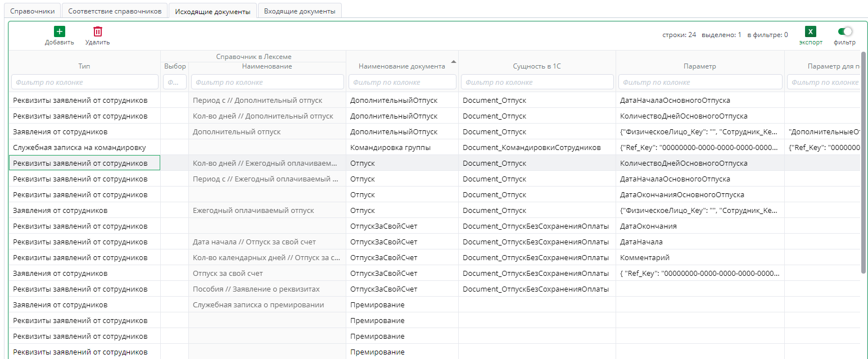Click the Параметр column header
The height and width of the screenshot is (359, 868).
[700, 66]
